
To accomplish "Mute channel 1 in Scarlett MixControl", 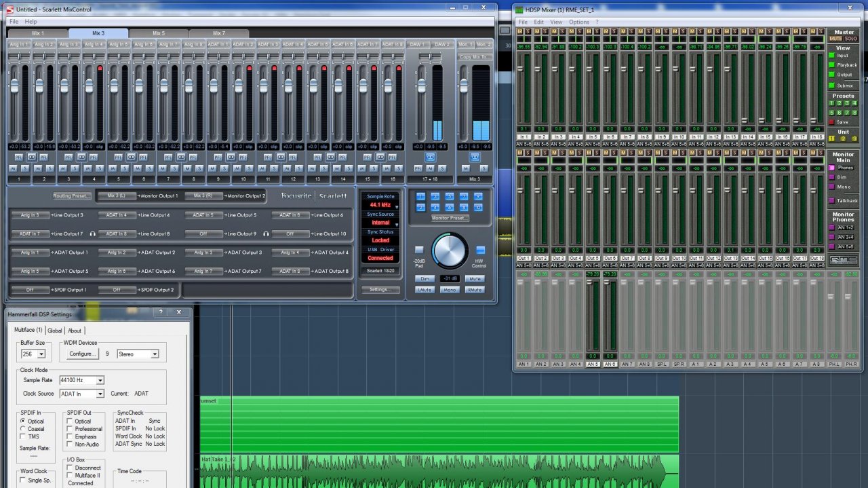I will tap(13, 168).
